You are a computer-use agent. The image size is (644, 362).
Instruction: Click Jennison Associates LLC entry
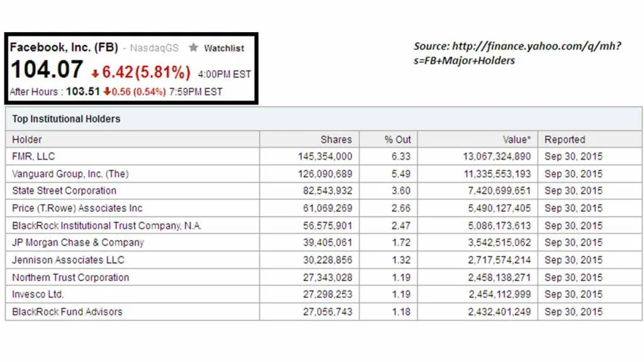tap(68, 260)
